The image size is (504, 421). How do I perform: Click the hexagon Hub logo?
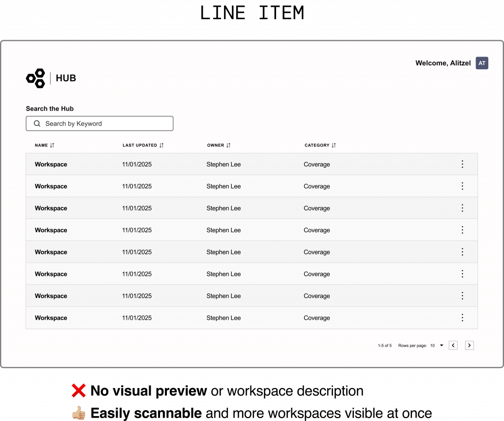[x=35, y=78]
